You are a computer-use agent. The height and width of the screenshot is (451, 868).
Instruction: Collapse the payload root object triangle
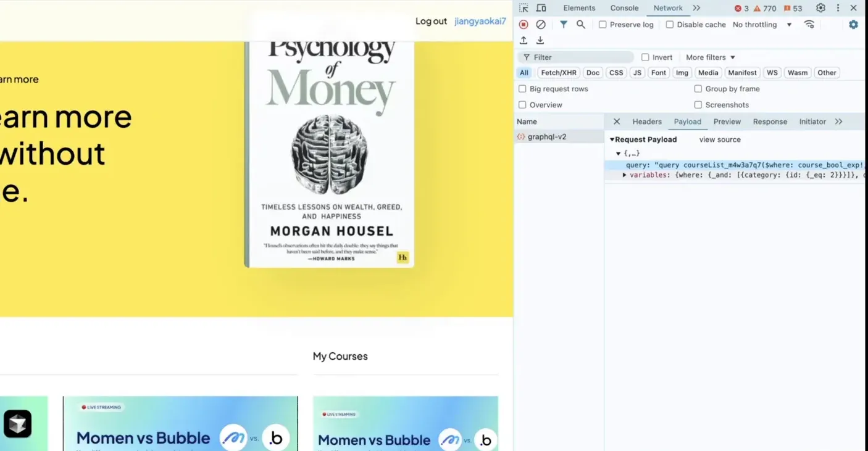point(618,153)
